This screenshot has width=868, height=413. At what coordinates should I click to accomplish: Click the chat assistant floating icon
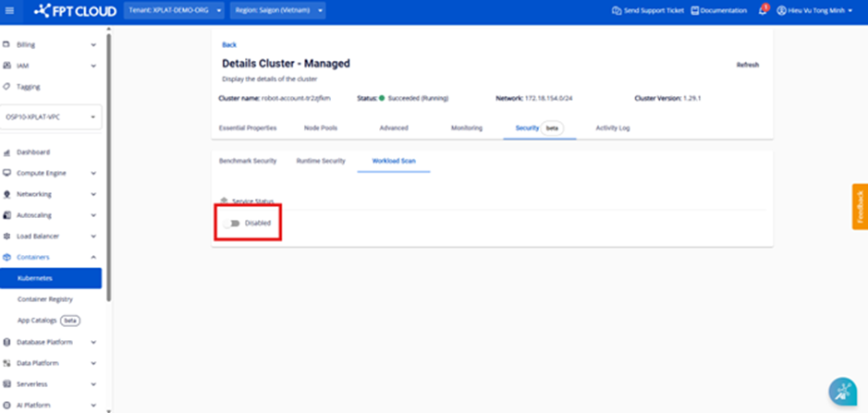[842, 391]
